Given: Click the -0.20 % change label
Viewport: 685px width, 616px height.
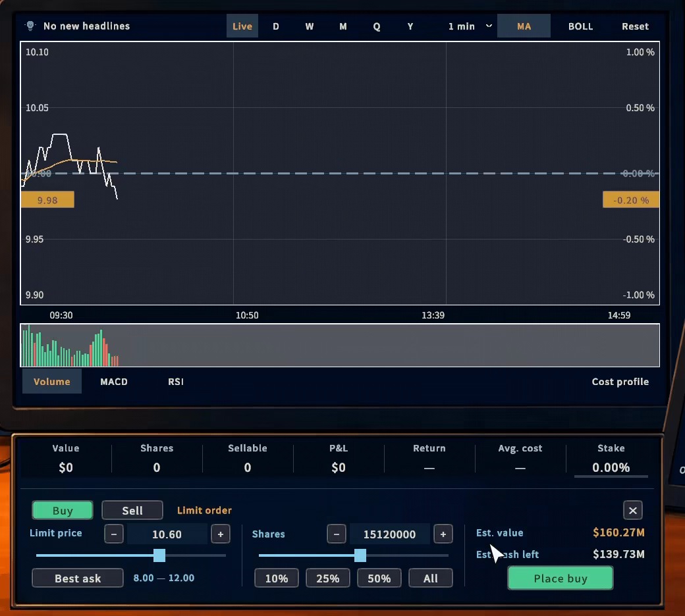Looking at the screenshot, I should [631, 200].
